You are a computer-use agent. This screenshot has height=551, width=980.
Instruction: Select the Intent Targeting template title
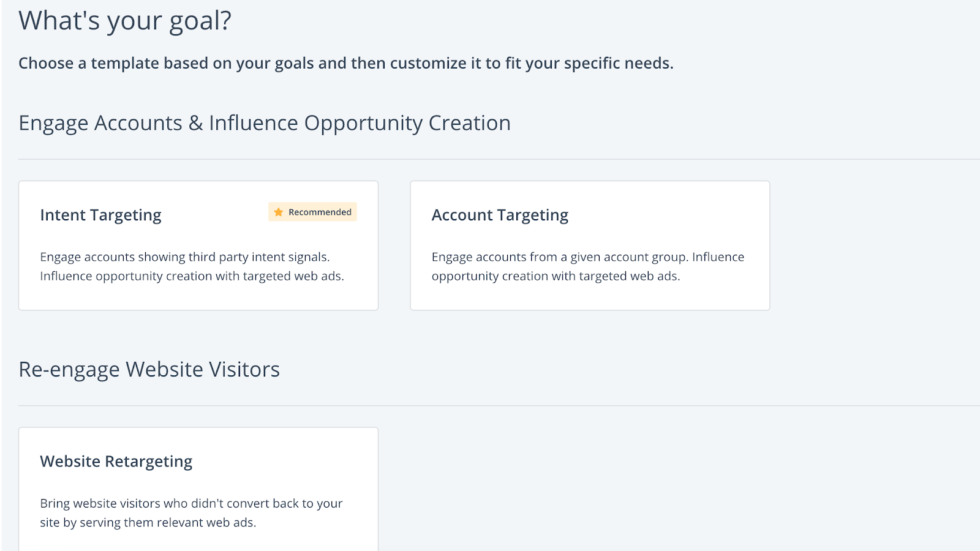click(100, 216)
